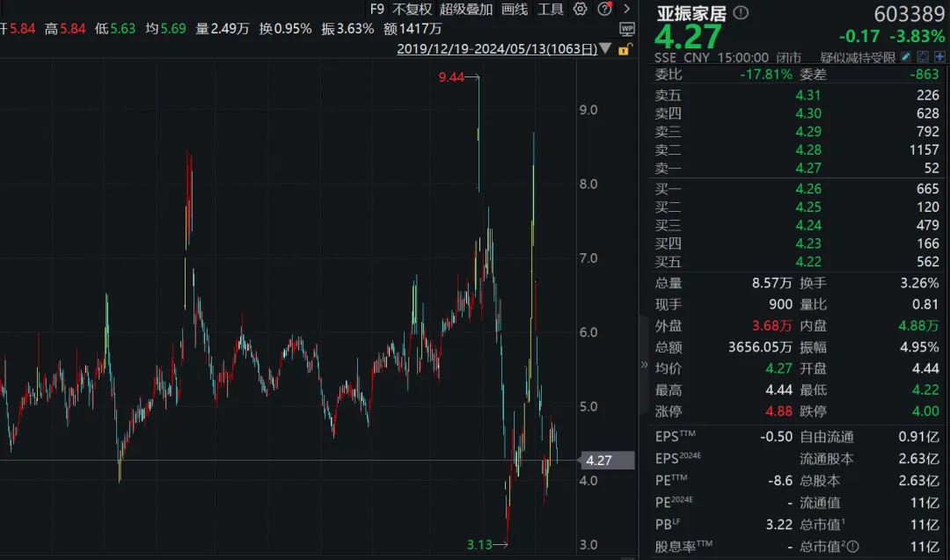Click stock code 603389
The width and height of the screenshot is (950, 560).
(909, 13)
